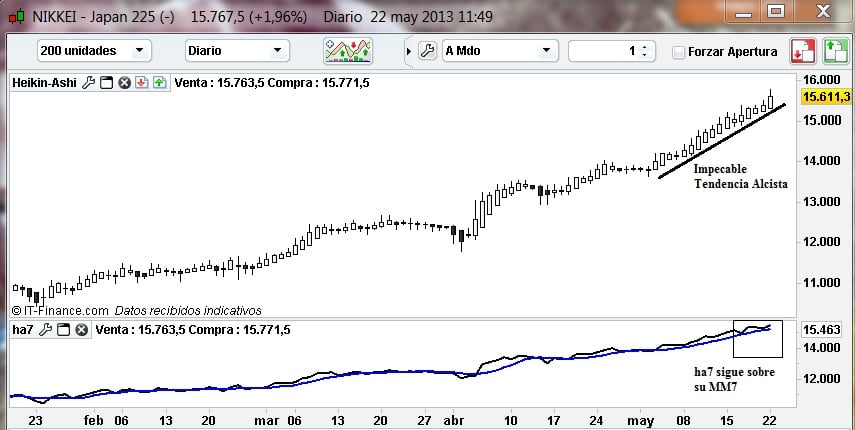
Task: Click the 14.000 label on main price axis
Action: 822,161
